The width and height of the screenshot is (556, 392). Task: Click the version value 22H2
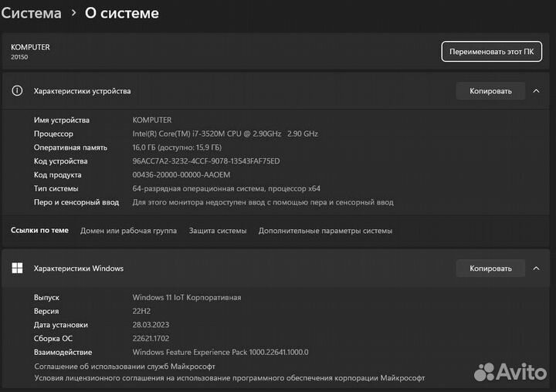pos(141,311)
